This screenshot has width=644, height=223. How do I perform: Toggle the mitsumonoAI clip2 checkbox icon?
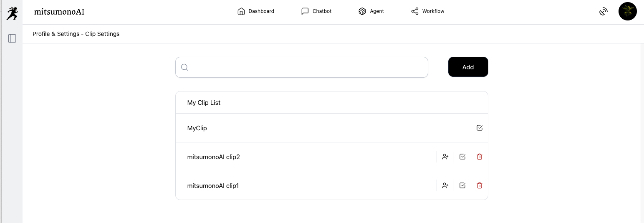point(462,157)
